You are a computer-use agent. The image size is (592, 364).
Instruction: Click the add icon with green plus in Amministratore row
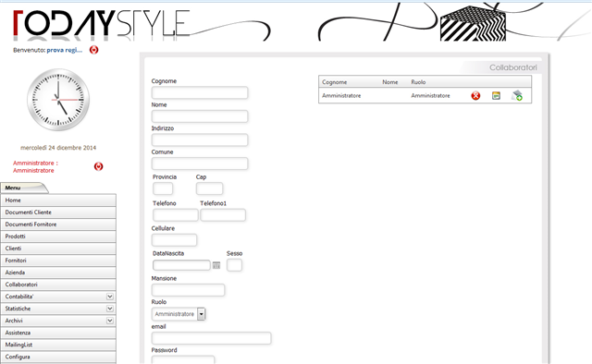(x=517, y=96)
